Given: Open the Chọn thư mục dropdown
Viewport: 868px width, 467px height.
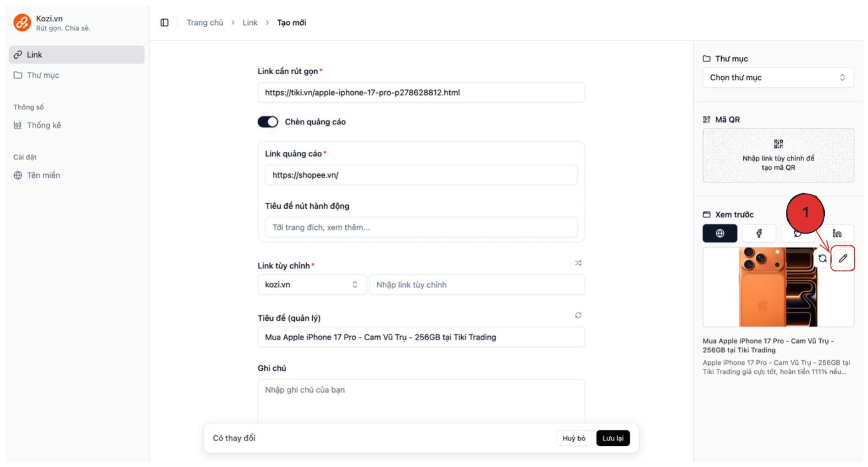Looking at the screenshot, I should pos(778,78).
